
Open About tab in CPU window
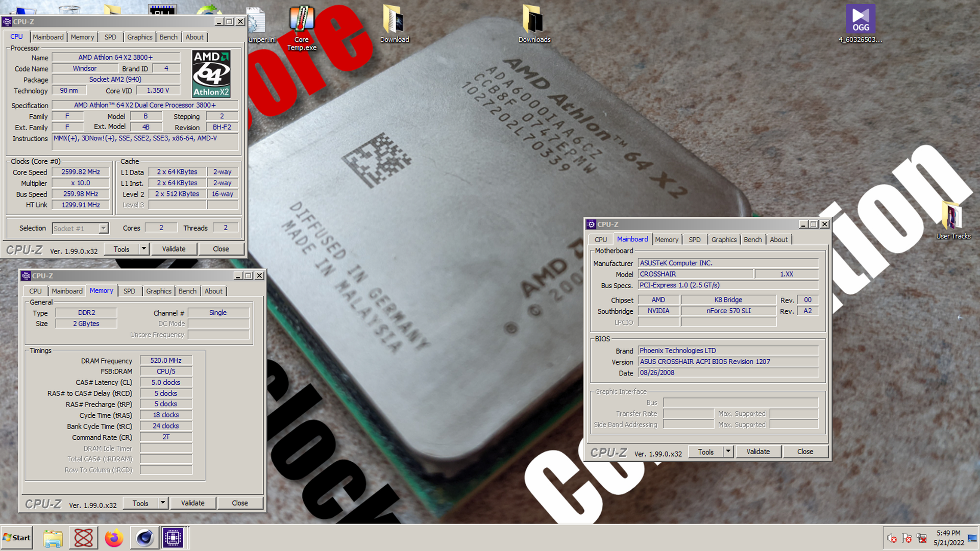(194, 37)
